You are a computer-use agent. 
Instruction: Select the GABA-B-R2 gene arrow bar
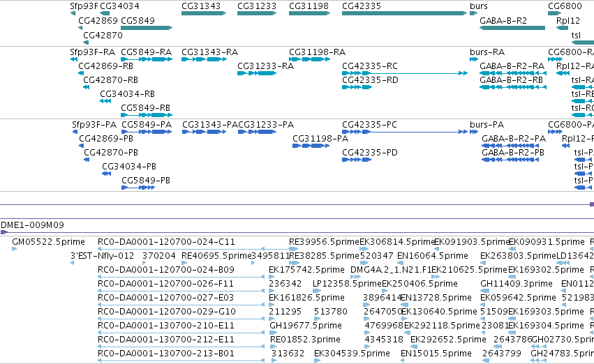[x=512, y=28]
